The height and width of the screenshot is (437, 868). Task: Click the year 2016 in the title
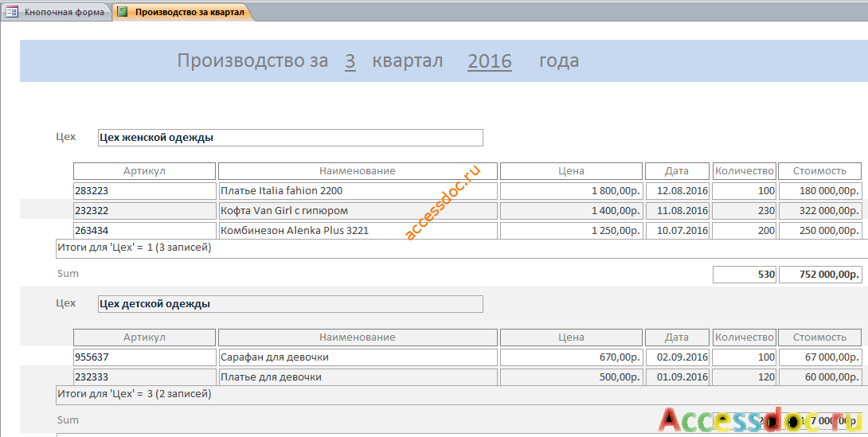click(x=490, y=60)
